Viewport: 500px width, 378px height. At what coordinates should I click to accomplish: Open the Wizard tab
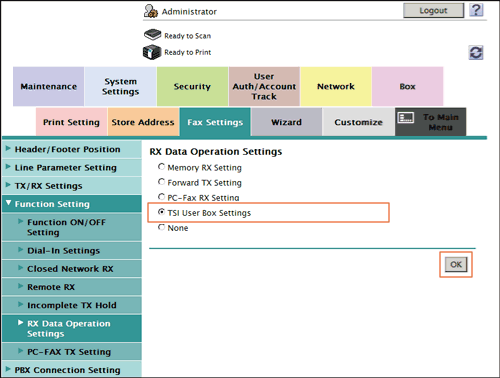click(x=287, y=122)
